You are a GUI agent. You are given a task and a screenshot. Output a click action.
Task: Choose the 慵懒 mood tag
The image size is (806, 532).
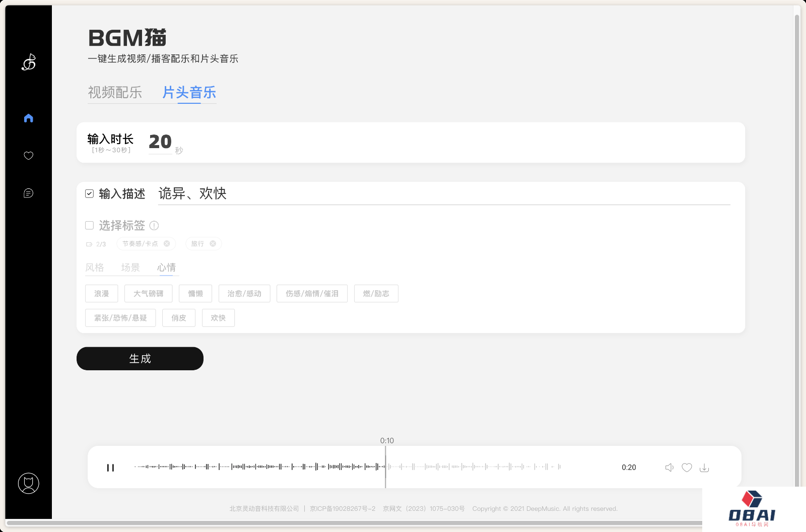[x=195, y=294]
